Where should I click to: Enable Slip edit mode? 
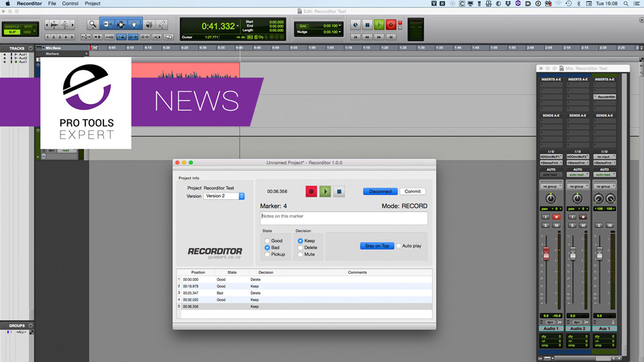click(x=12, y=32)
